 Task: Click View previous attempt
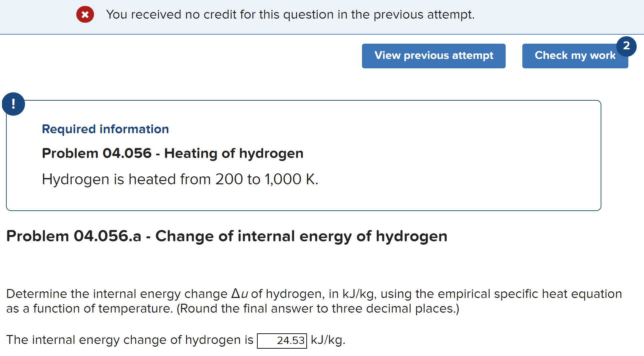pyautogui.click(x=434, y=56)
